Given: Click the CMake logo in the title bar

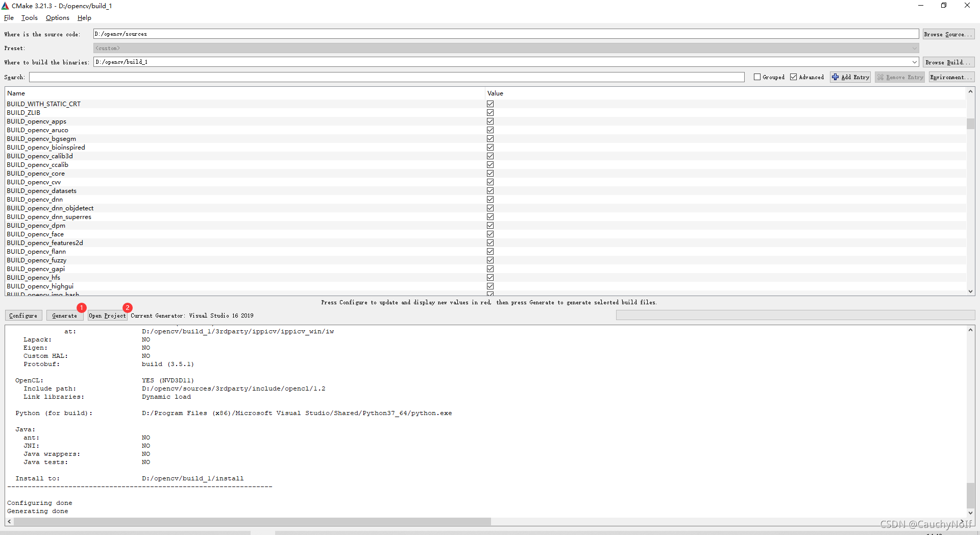Looking at the screenshot, I should click(x=5, y=6).
